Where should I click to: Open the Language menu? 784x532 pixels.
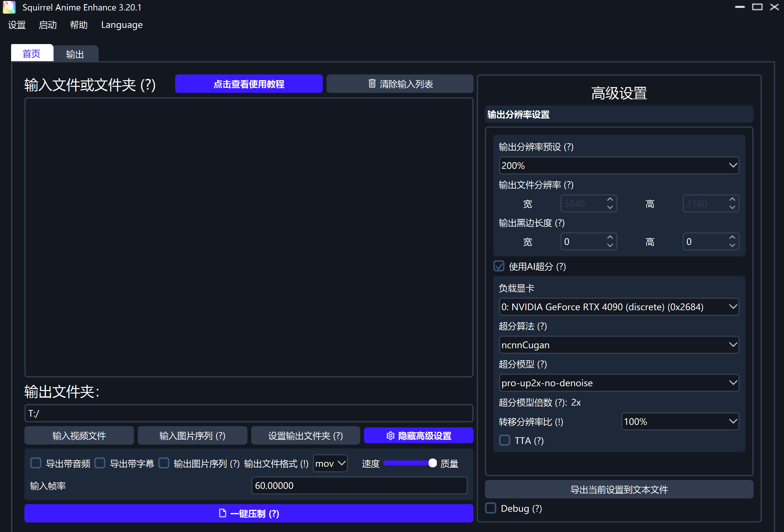122,25
